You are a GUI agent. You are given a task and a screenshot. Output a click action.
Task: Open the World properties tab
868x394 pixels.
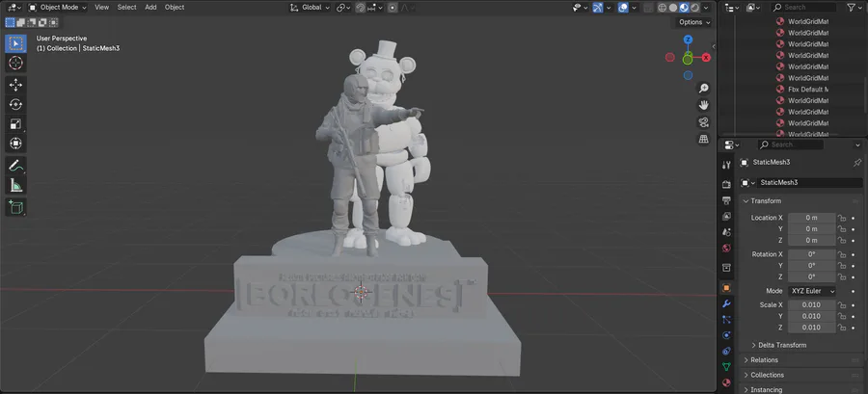(727, 249)
